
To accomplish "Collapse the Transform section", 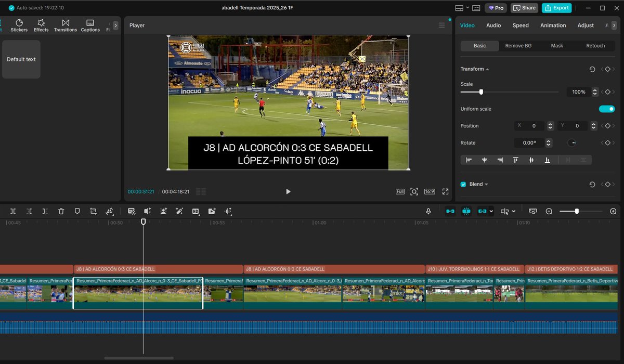I will click(487, 69).
